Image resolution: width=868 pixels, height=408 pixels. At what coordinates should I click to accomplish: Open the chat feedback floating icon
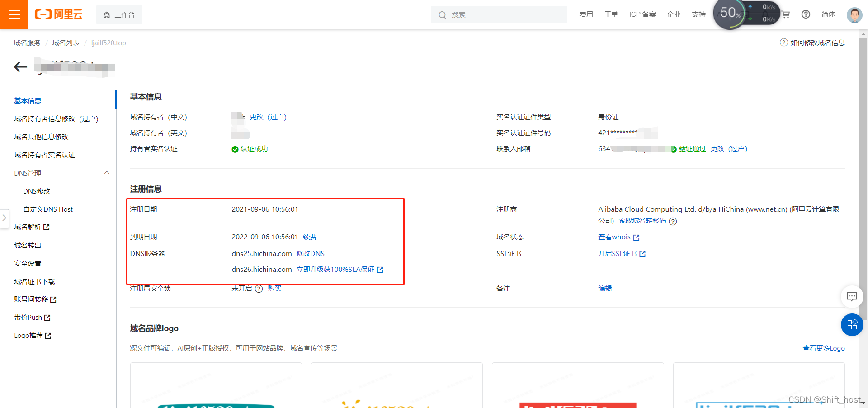click(852, 296)
